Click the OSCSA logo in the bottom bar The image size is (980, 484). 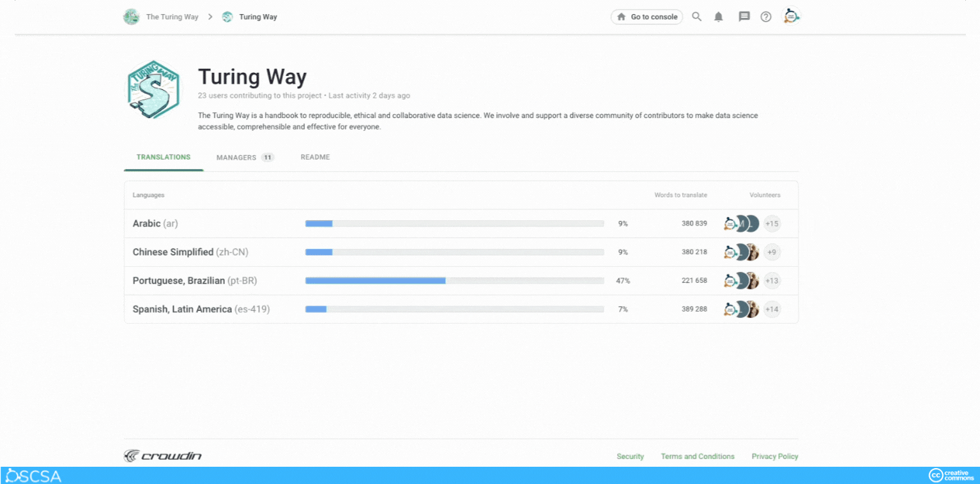click(x=32, y=475)
